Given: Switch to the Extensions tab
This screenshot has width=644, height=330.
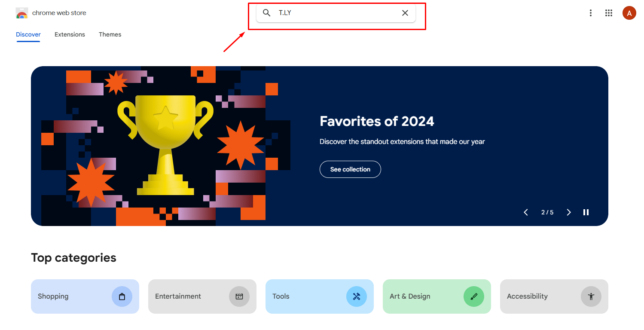Looking at the screenshot, I should coord(70,34).
